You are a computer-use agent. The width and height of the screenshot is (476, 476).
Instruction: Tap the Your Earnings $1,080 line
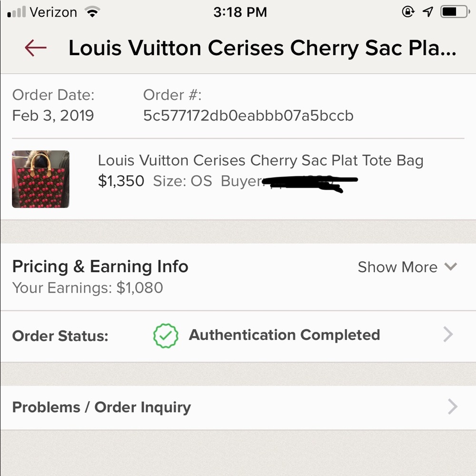coord(88,288)
